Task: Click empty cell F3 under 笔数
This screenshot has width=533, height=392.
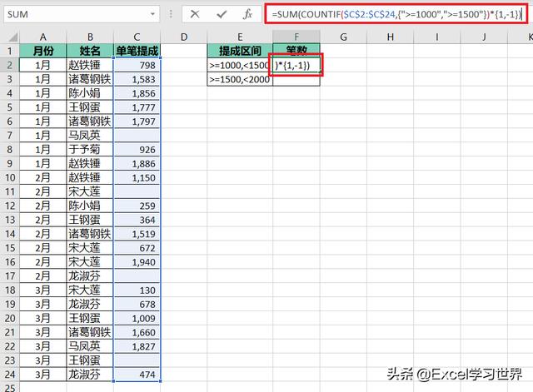Action: click(x=296, y=79)
